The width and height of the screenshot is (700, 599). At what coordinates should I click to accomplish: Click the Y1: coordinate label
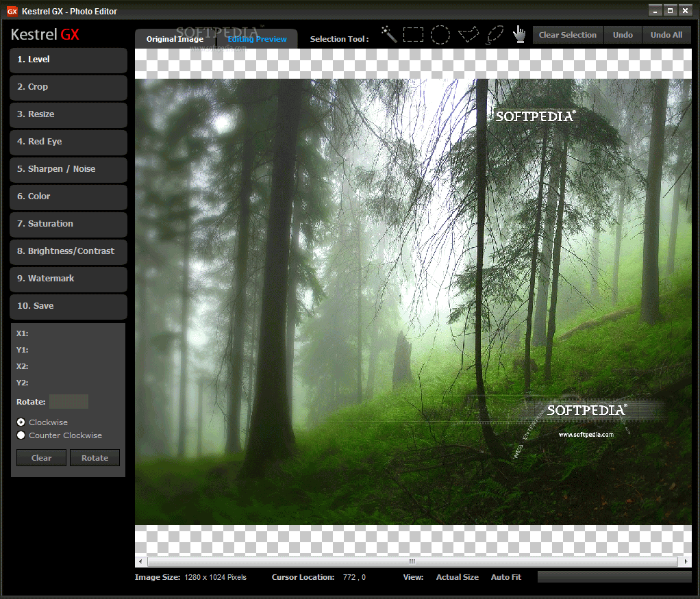(23, 350)
